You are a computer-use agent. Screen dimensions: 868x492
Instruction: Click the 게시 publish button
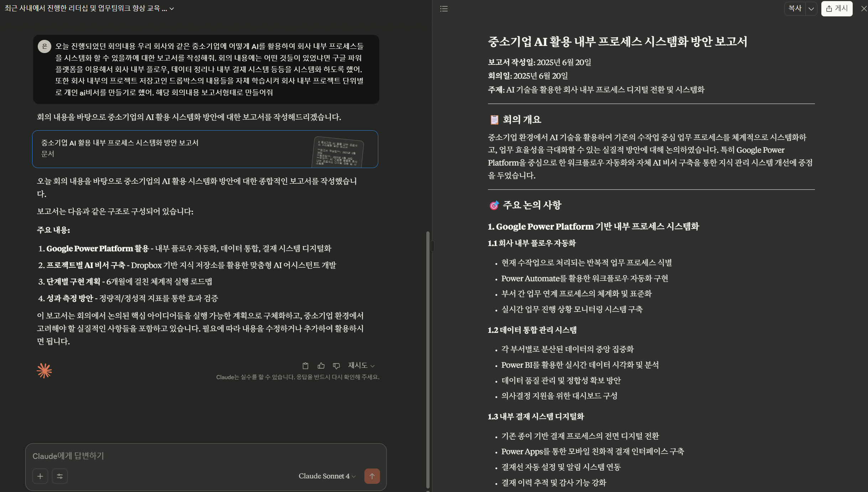(x=837, y=9)
